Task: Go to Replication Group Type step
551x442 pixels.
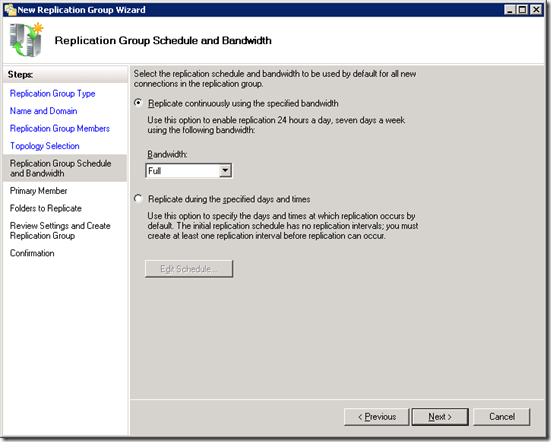Action: pyautogui.click(x=52, y=94)
